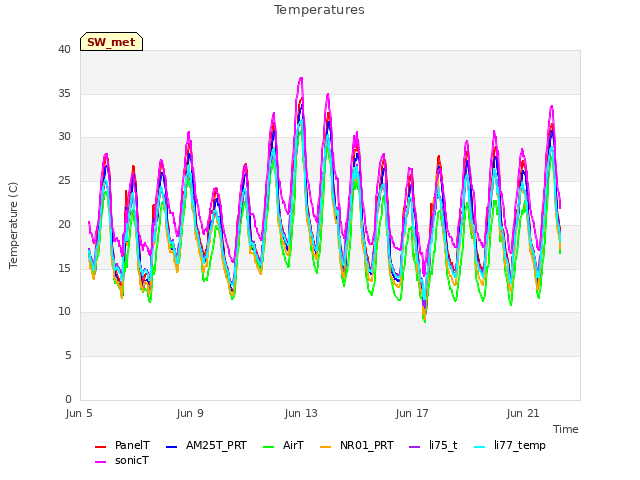Click the 30 y-axis tick label
Image resolution: width=640 pixels, height=480 pixels.
(x=64, y=137)
